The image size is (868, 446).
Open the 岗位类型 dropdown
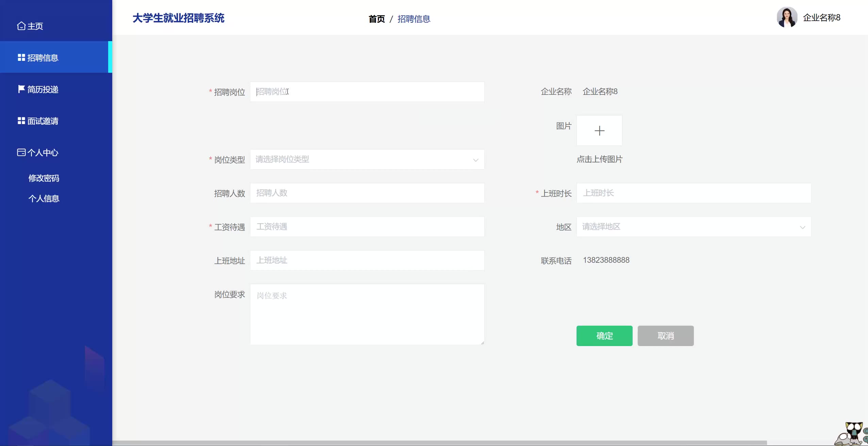click(x=367, y=159)
